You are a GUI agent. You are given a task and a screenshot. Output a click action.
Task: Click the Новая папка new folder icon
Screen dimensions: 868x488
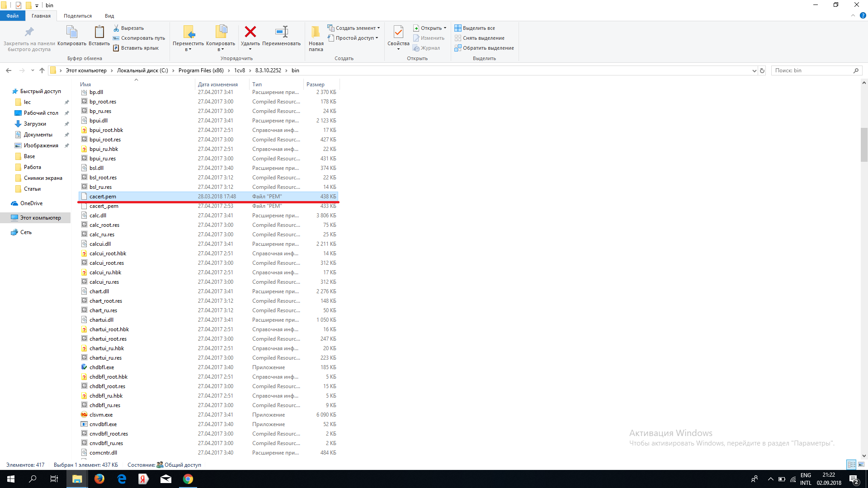click(x=316, y=32)
